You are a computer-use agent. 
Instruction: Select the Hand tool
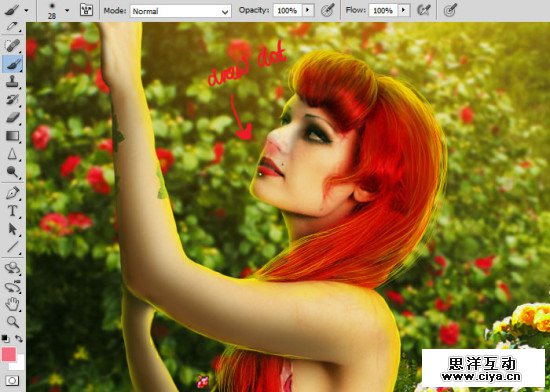[x=12, y=304]
